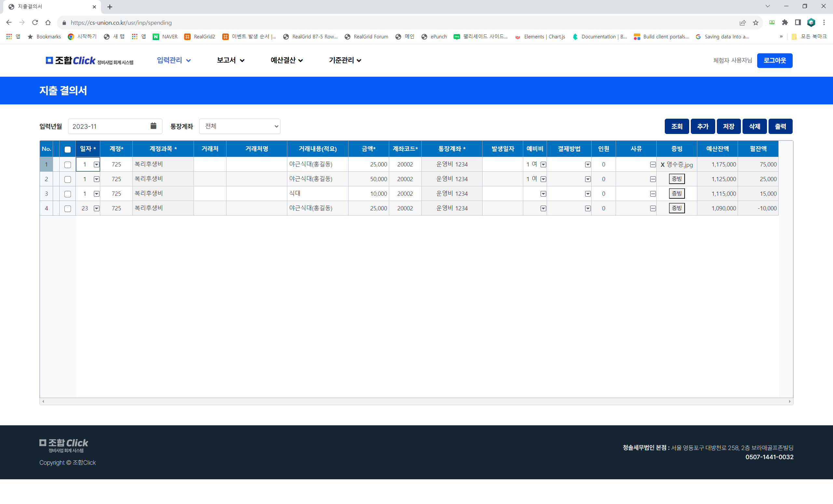The height and width of the screenshot is (504, 833).
Task: Bookmark this page with the star icon
Action: tap(756, 23)
